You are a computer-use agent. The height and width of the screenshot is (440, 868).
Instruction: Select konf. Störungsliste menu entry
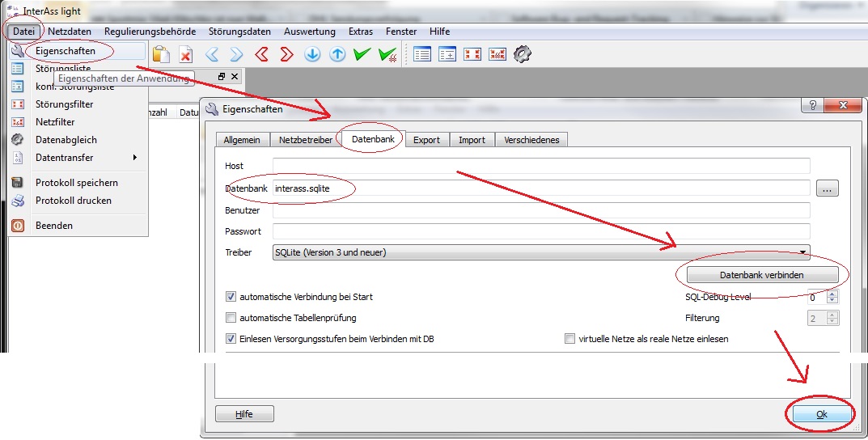pos(78,87)
